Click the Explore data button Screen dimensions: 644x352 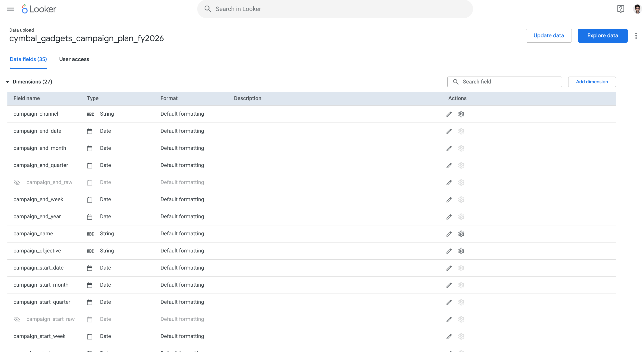point(602,35)
